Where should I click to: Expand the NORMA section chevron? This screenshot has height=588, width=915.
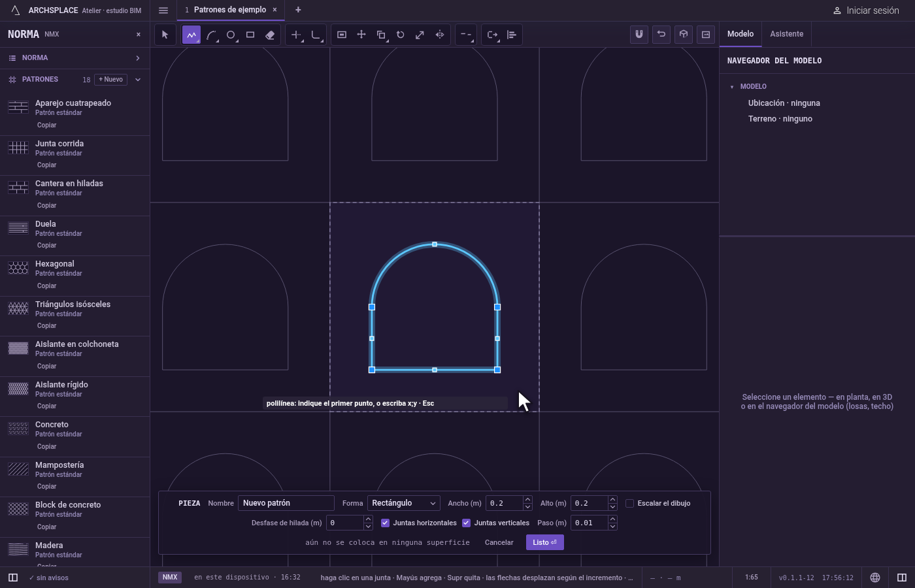[138, 58]
